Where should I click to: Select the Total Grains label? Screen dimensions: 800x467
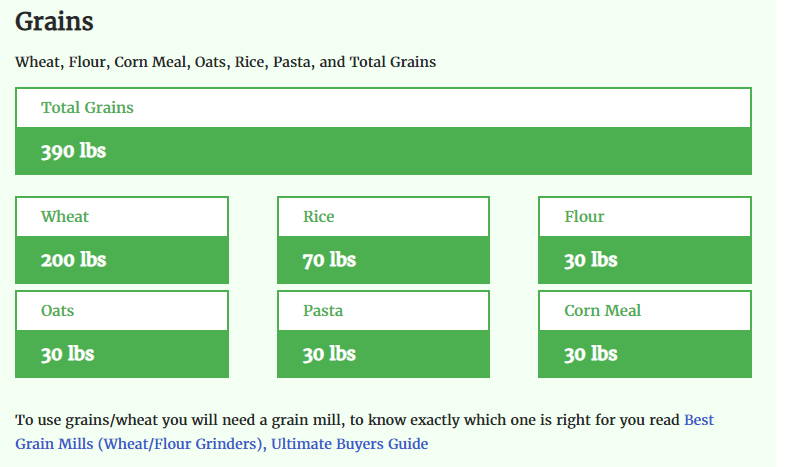tap(87, 108)
